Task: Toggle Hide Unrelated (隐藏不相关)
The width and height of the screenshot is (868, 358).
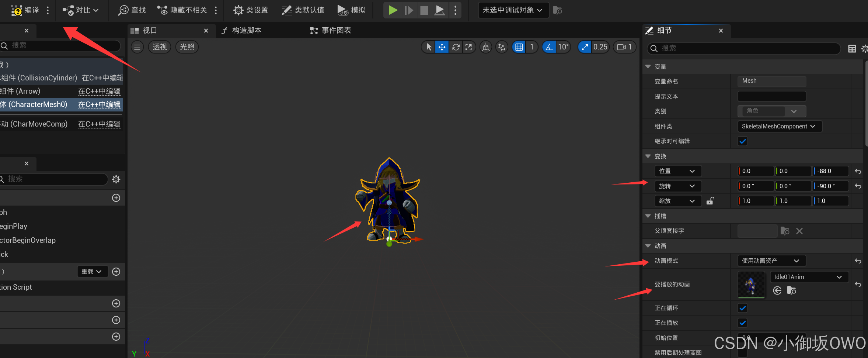Action: point(182,10)
